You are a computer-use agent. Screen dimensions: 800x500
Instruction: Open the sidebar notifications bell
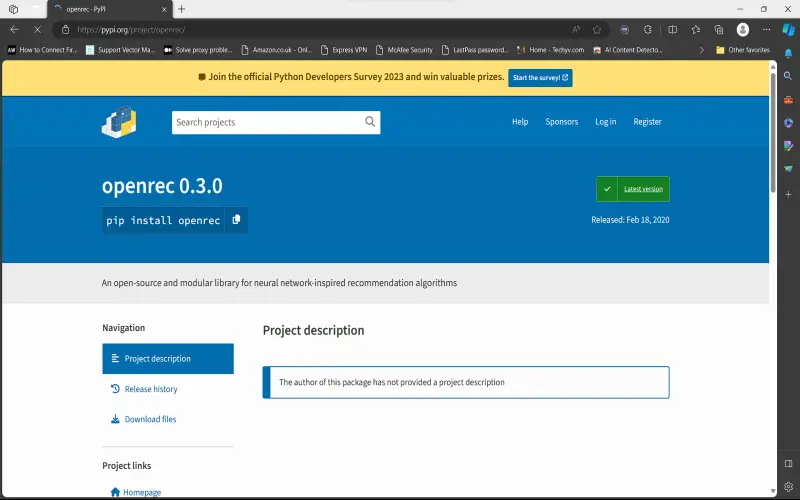[789, 53]
